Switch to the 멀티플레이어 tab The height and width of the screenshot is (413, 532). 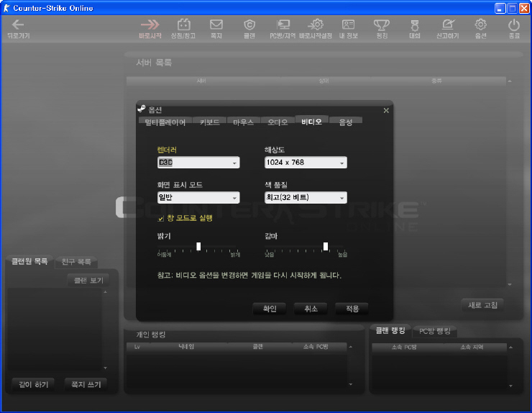(165, 122)
